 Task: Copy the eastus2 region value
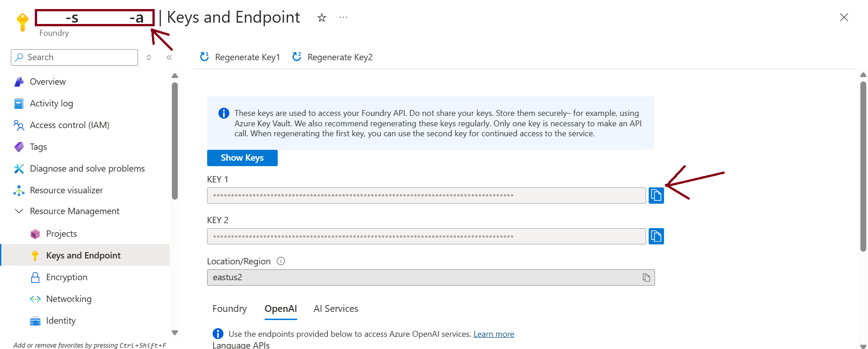click(646, 277)
